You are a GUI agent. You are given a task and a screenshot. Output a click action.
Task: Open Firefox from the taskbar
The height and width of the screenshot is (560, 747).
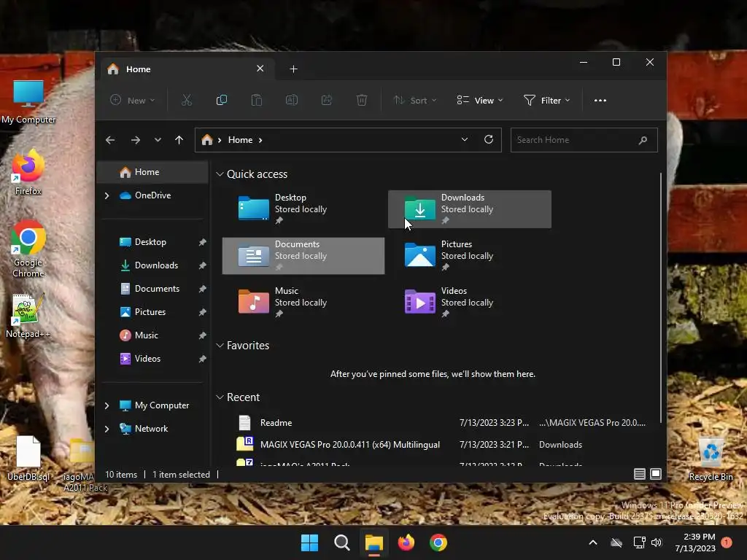tap(406, 542)
